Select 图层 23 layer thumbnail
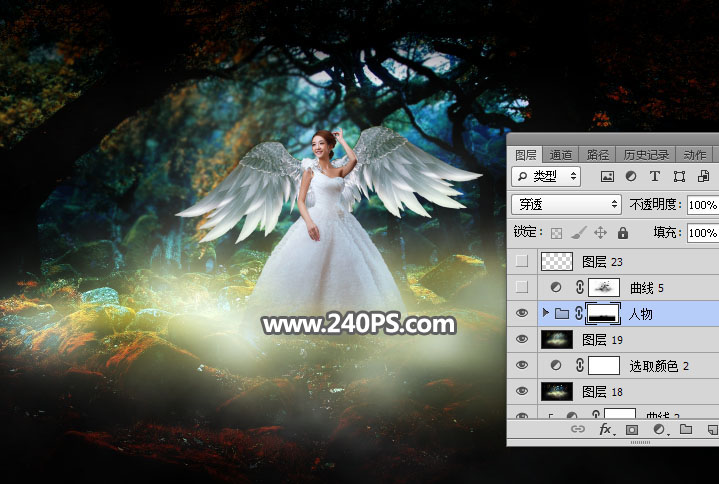Viewport: 719px width, 484px height. pyautogui.click(x=557, y=261)
